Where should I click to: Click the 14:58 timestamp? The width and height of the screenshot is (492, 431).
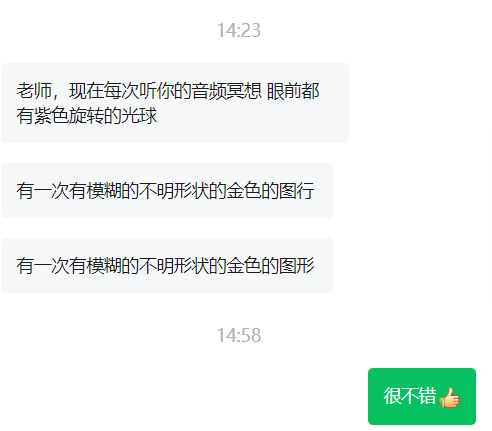pyautogui.click(x=239, y=335)
